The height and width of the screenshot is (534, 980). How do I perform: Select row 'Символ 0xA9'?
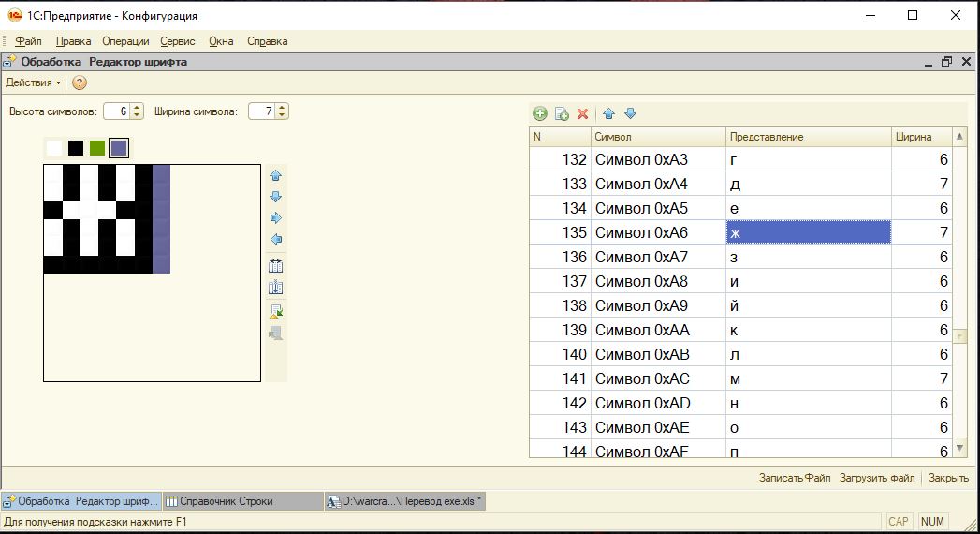tap(740, 305)
